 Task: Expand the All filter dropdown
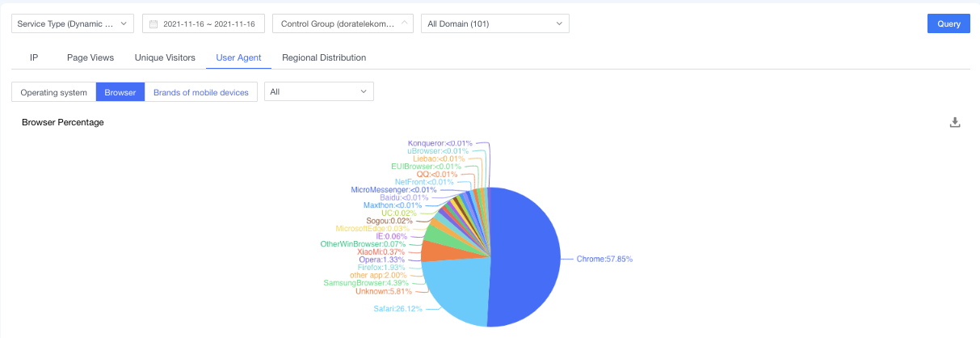[x=318, y=92]
